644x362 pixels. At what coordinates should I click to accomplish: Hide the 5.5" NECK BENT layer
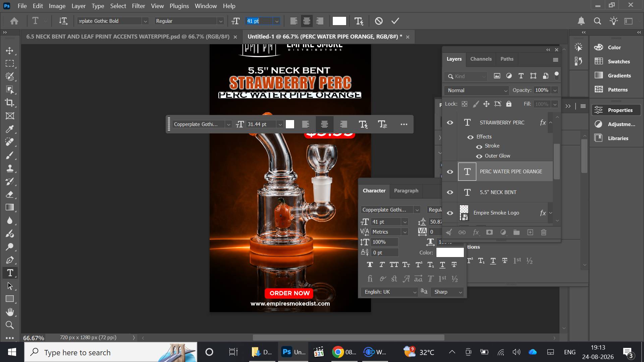[450, 192]
